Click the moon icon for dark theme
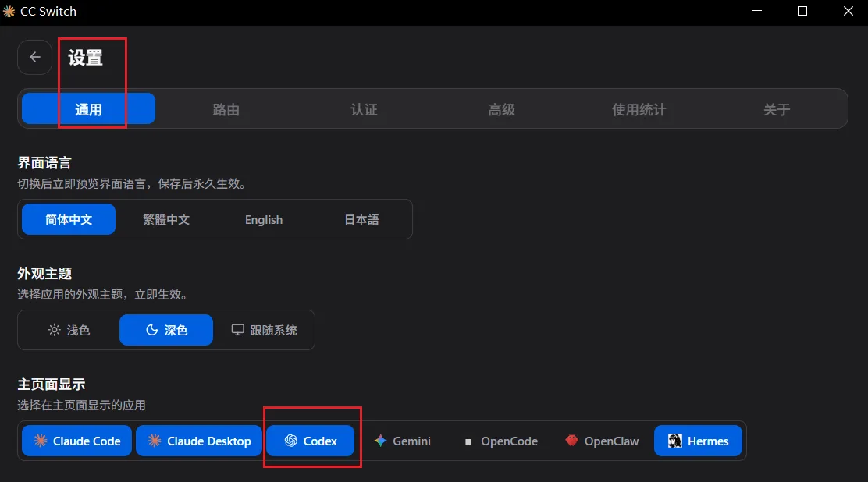This screenshot has width=868, height=482. 151,330
